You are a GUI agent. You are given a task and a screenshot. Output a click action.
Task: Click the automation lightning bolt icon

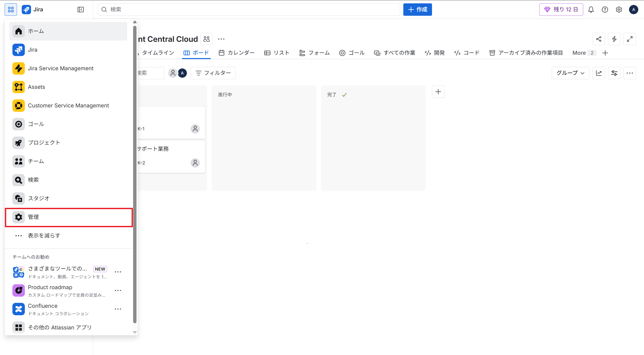click(x=614, y=39)
